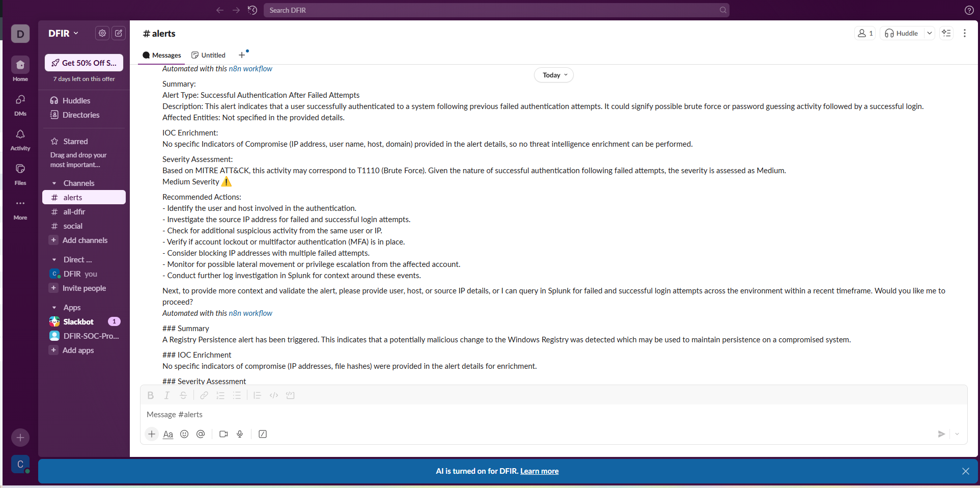Mention someone using the @ icon

(x=201, y=434)
